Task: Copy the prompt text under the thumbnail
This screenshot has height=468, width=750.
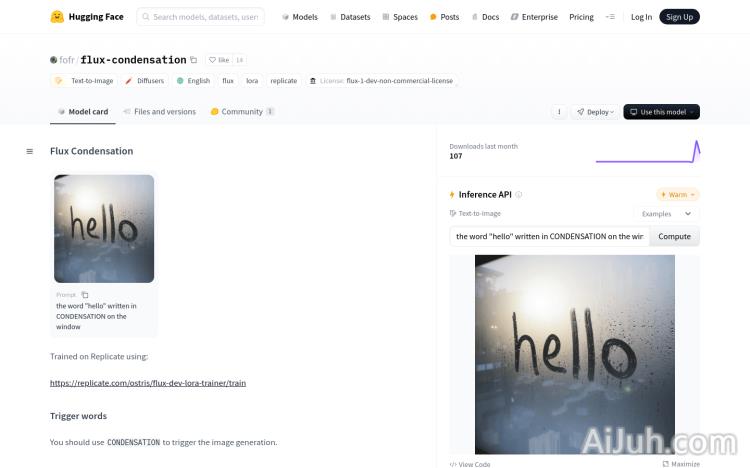Action: click(85, 295)
